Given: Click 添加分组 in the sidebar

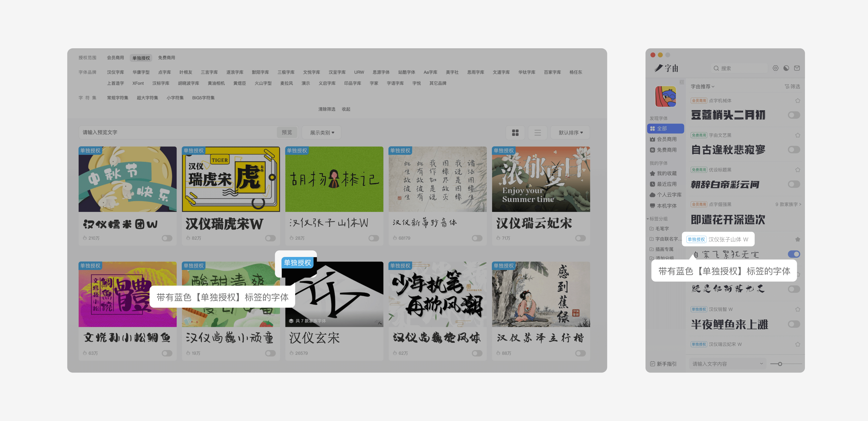Looking at the screenshot, I should pyautogui.click(x=662, y=258).
